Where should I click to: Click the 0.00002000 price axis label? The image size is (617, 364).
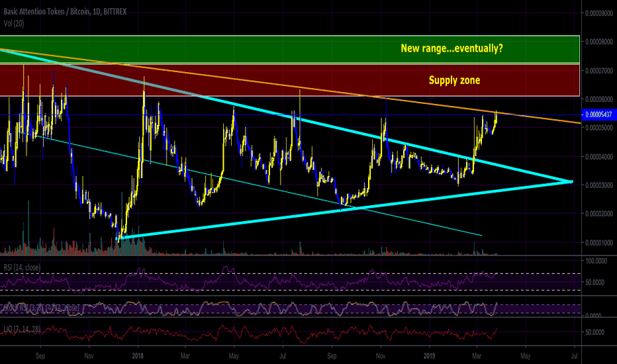[x=599, y=214]
